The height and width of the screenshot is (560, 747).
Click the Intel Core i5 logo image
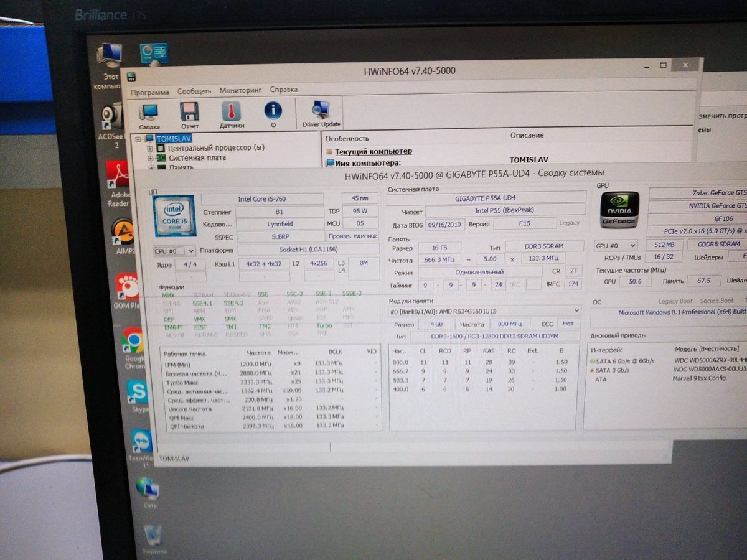[x=175, y=215]
